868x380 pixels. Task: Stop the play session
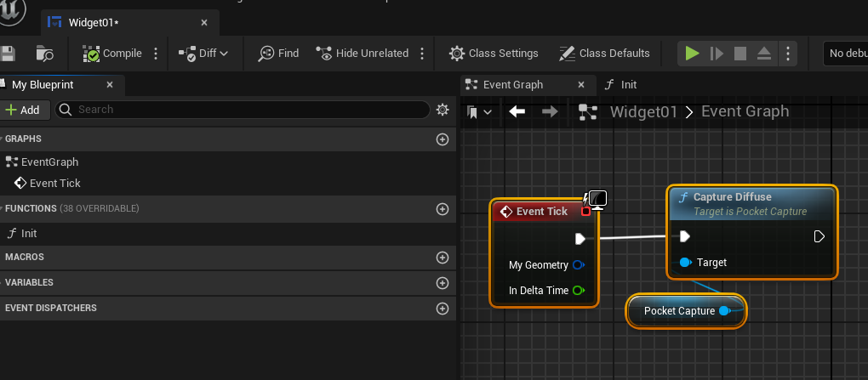(x=740, y=54)
